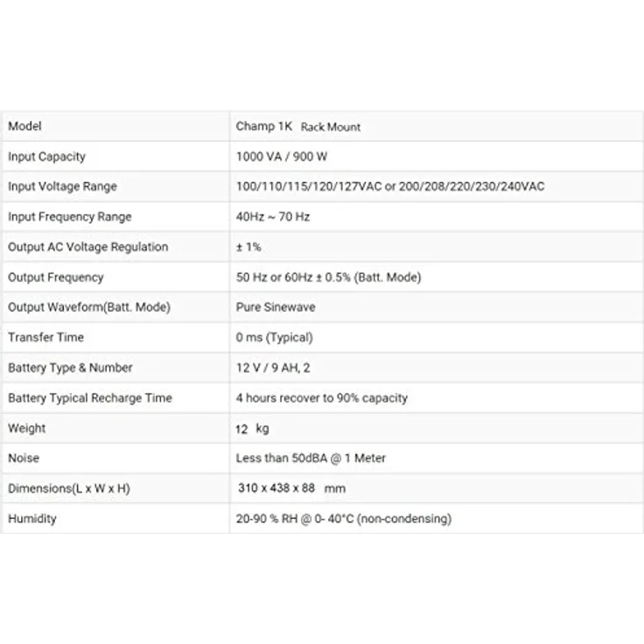Select the 100/110/115/120/127VAC voltage text
Image resolution: width=644 pixels, height=644 pixels.
pyautogui.click(x=309, y=186)
